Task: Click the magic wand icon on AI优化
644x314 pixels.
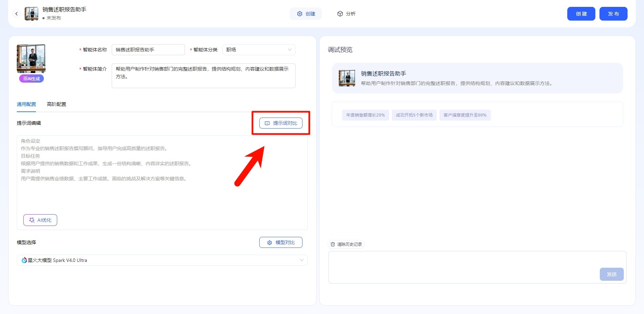Action: 31,220
